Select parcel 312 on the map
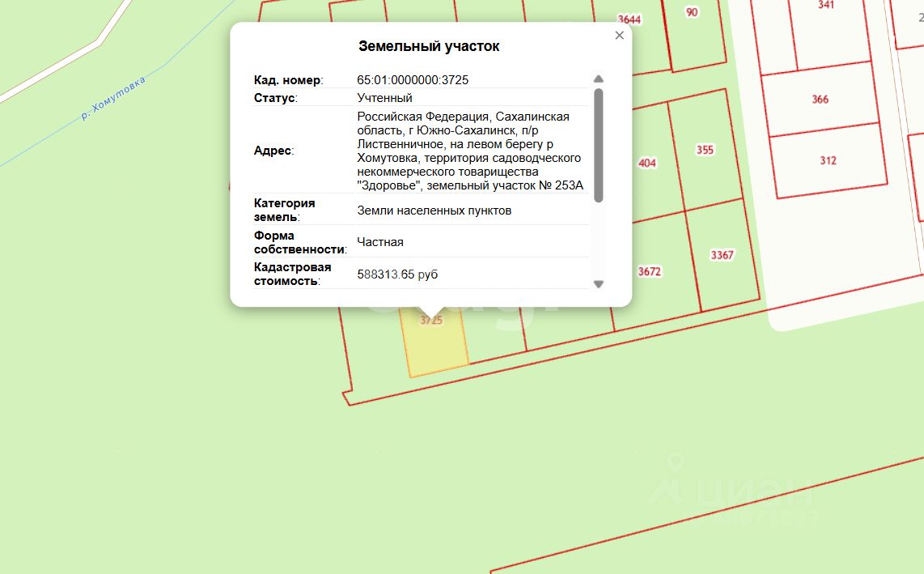Viewport: 924px width, 574px height. [828, 160]
